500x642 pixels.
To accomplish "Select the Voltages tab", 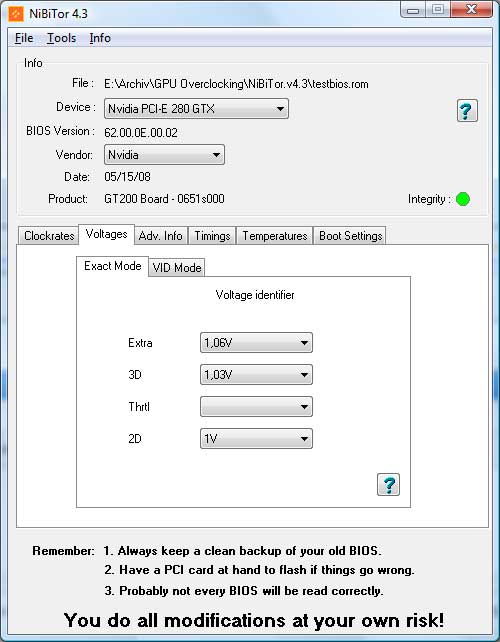I will click(x=106, y=234).
